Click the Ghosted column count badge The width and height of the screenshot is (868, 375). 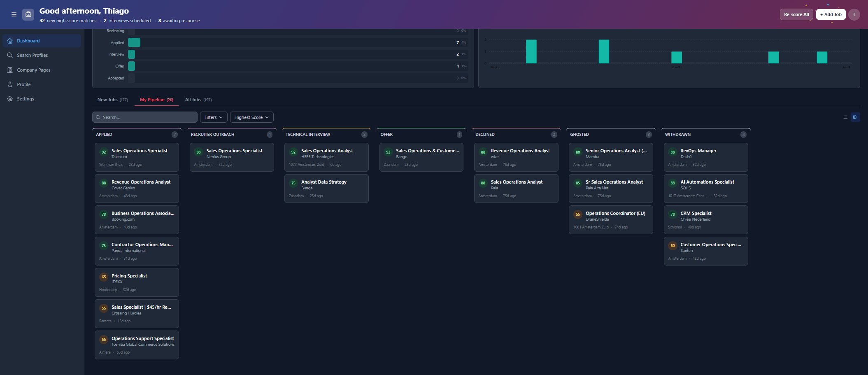pos(649,135)
